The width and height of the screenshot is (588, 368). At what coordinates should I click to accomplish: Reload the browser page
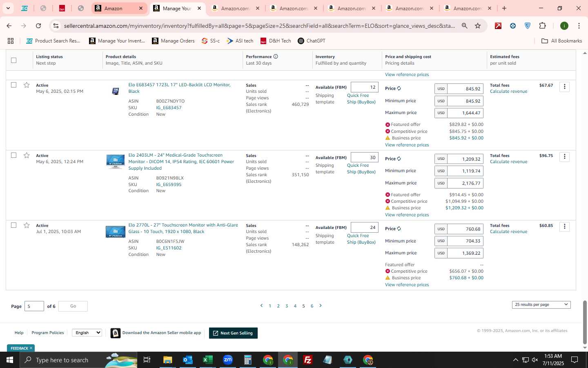coord(38,26)
